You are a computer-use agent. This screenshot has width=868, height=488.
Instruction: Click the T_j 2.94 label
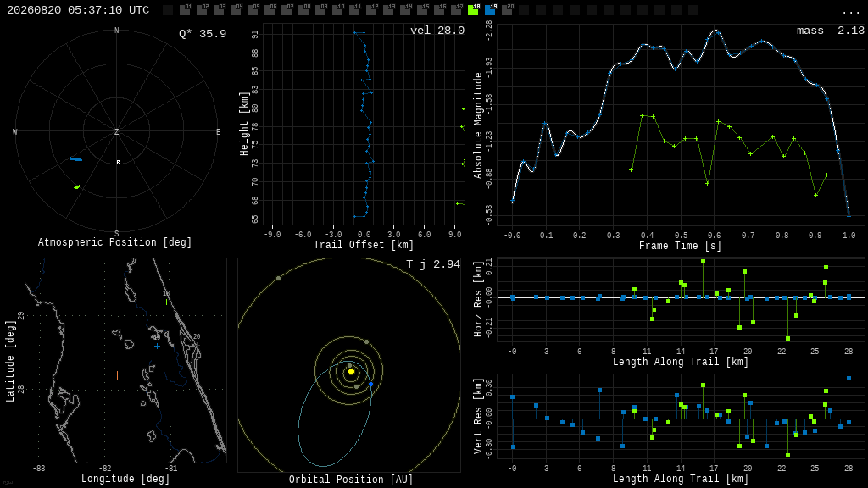pyautogui.click(x=433, y=264)
